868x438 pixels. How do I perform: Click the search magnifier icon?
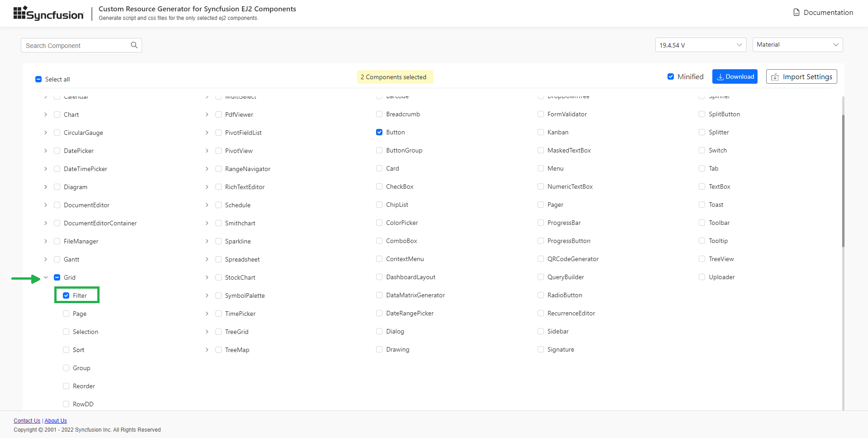134,45
